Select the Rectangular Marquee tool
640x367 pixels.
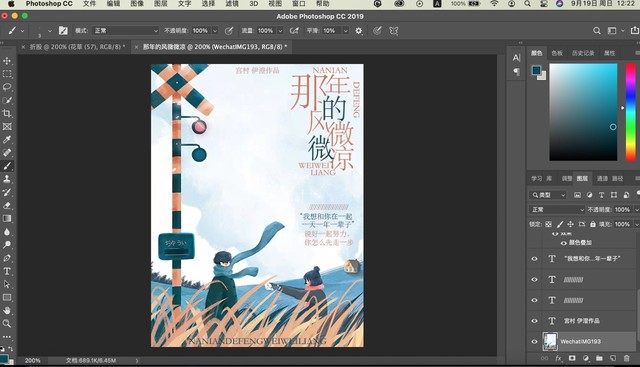pyautogui.click(x=7, y=74)
